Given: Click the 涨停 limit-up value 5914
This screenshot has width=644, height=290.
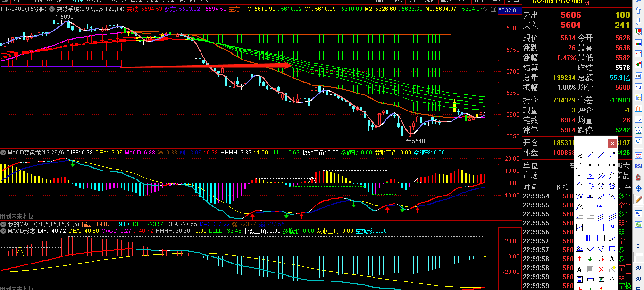Looking at the screenshot, I should pyautogui.click(x=568, y=130).
